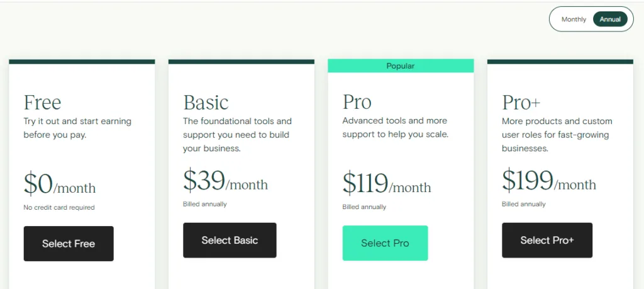644x289 pixels.
Task: Switch billing to Monthly
Action: [574, 20]
